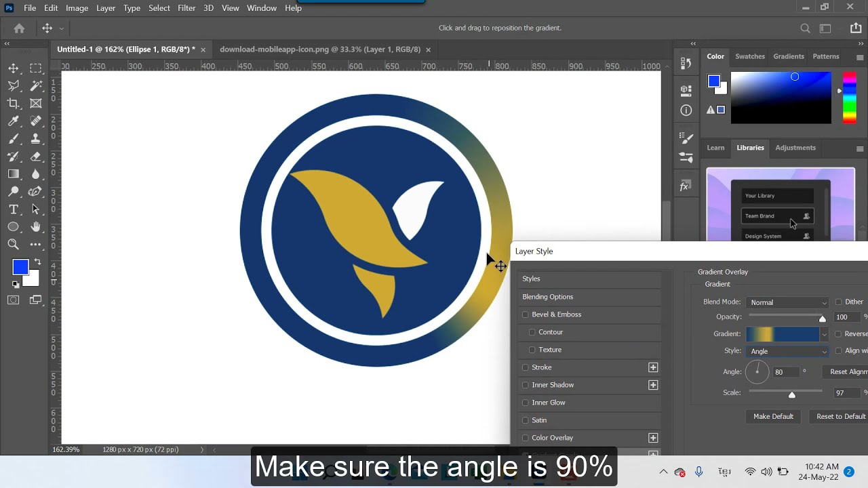Screen dimensions: 868x488
Task: Open the File menu
Action: pyautogui.click(x=30, y=8)
